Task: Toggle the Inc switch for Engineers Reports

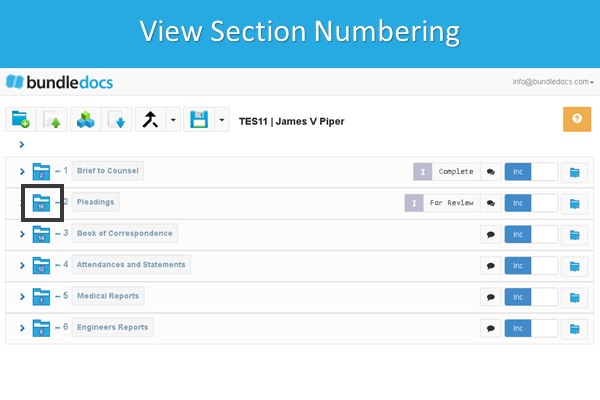Action: (x=530, y=328)
